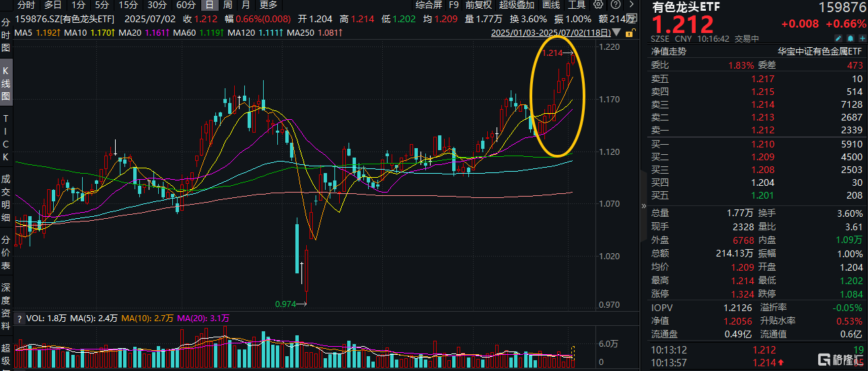Click the date range 2025/01/03-2025/07/02 link
The image size is (868, 371).
point(551,32)
